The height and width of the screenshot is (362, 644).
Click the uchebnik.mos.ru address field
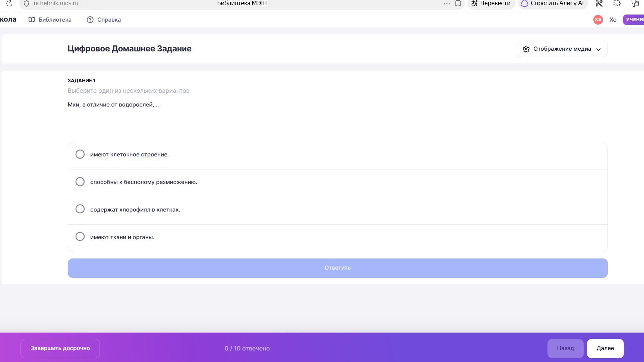[x=56, y=3]
